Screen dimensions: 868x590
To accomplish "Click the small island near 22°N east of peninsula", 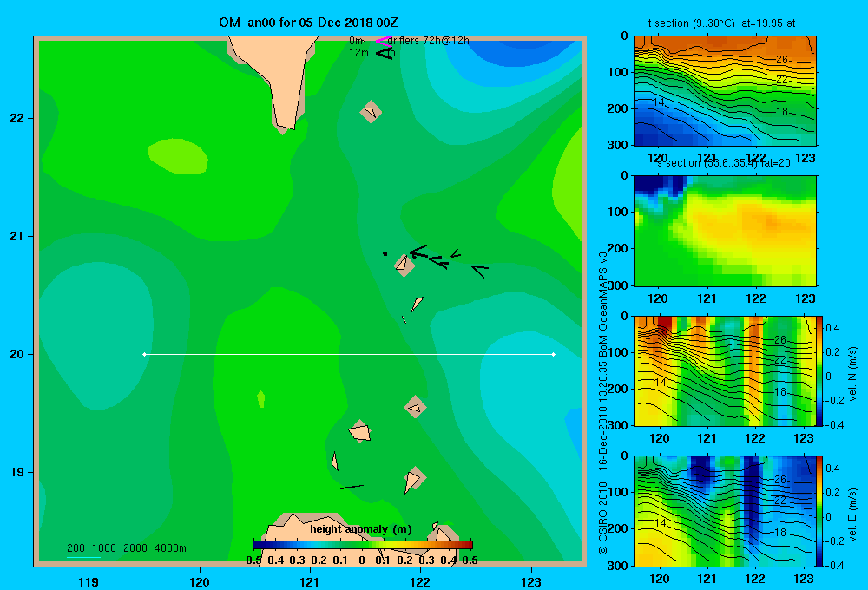I will [371, 112].
